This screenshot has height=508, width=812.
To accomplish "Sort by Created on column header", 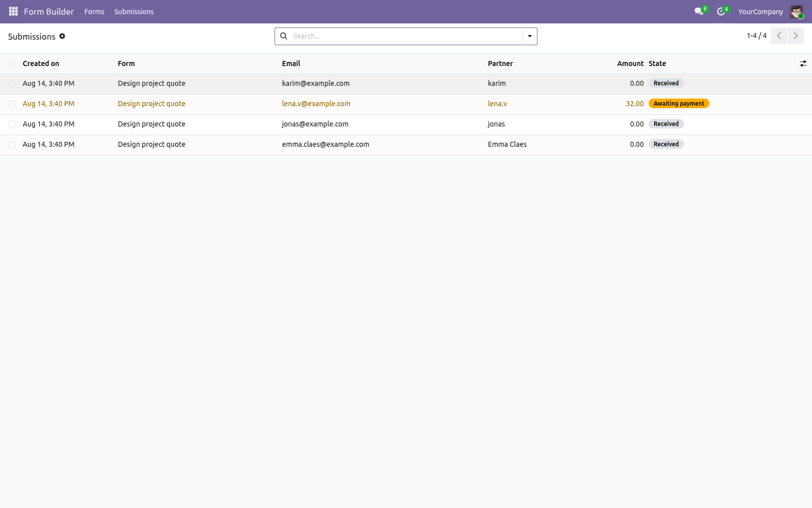I will tap(41, 63).
